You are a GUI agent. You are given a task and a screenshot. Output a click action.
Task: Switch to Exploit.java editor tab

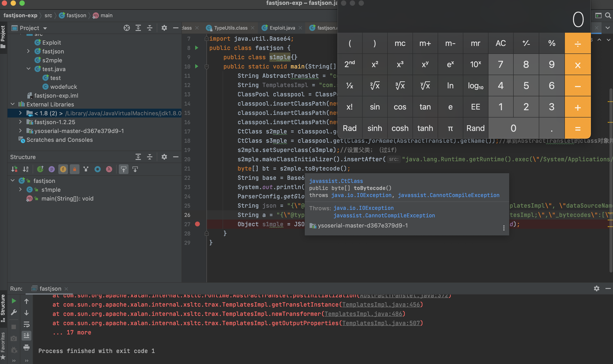[x=282, y=28]
